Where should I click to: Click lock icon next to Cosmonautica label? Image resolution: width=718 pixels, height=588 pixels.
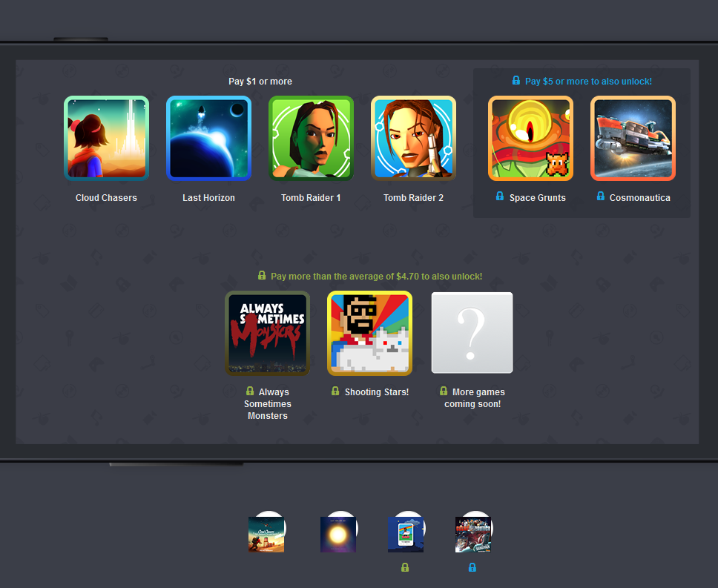click(601, 196)
